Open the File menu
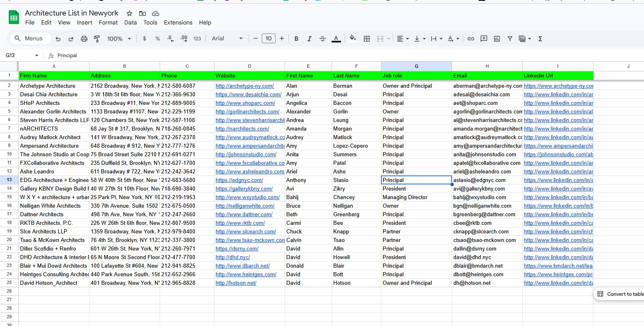Image resolution: width=644 pixels, height=326 pixels. pos(30,22)
